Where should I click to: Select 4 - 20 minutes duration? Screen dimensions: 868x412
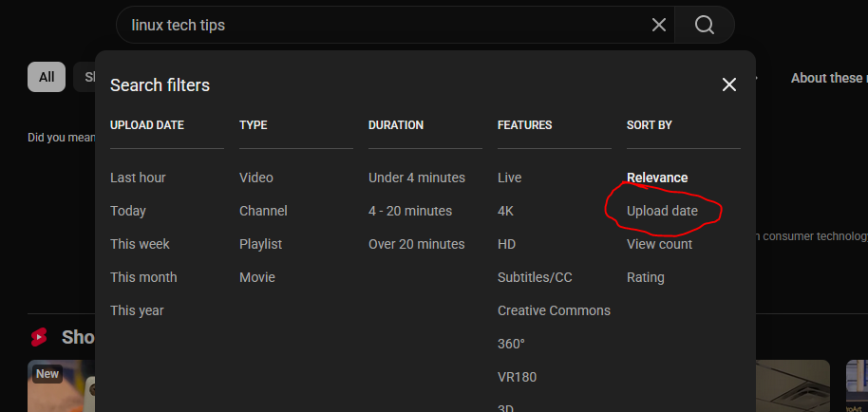[410, 211]
